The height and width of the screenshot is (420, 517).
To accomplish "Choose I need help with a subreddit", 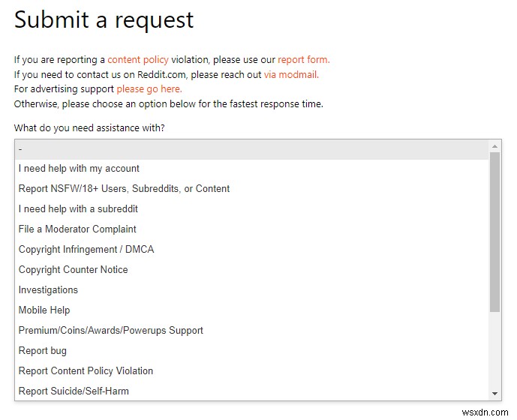I will [x=78, y=209].
